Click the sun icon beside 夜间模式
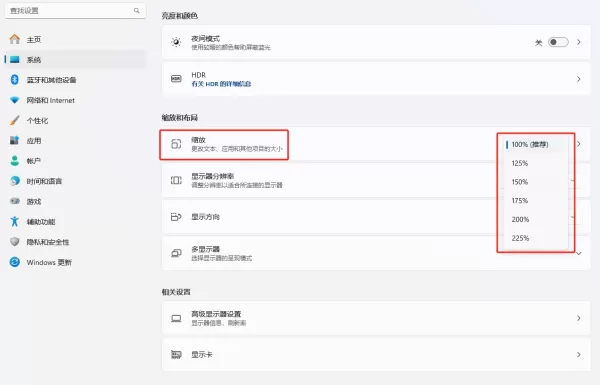This screenshot has width=600, height=385. click(x=176, y=42)
